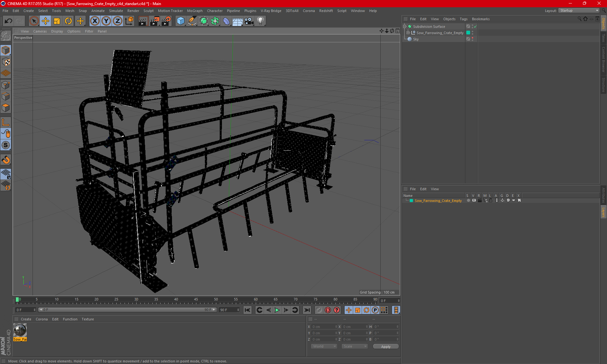607x364 pixels.
Task: Click the magnet Brush side tool
Action: (6, 160)
